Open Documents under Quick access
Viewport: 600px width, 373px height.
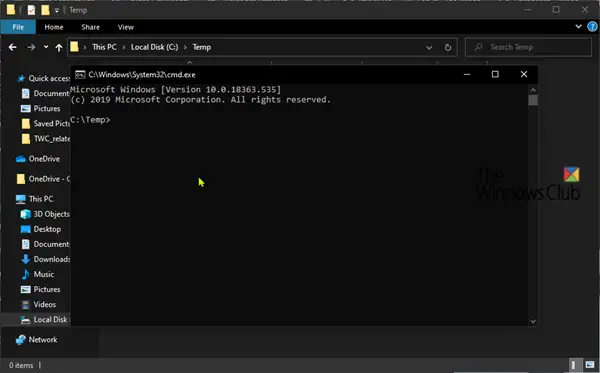pos(46,93)
